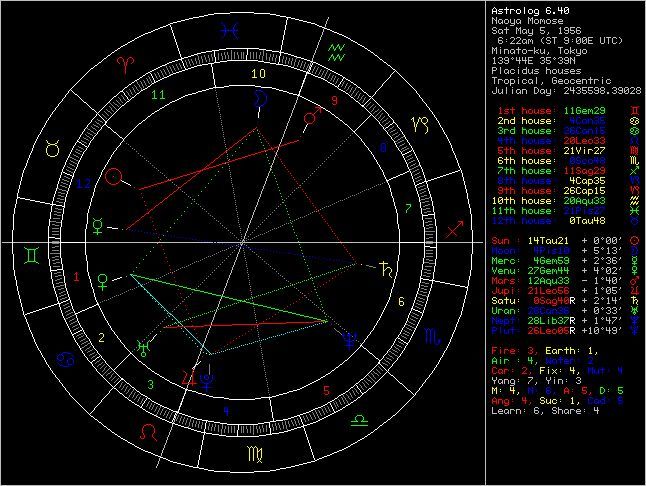Click the Venus symbol inside the chart
Viewport: 646px width, 486px height.
click(x=102, y=282)
